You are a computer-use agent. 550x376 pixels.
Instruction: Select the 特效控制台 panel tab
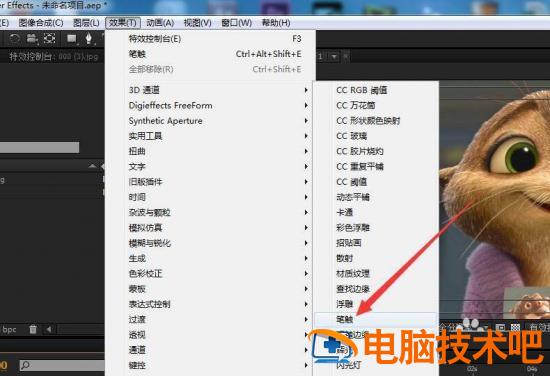[53, 56]
